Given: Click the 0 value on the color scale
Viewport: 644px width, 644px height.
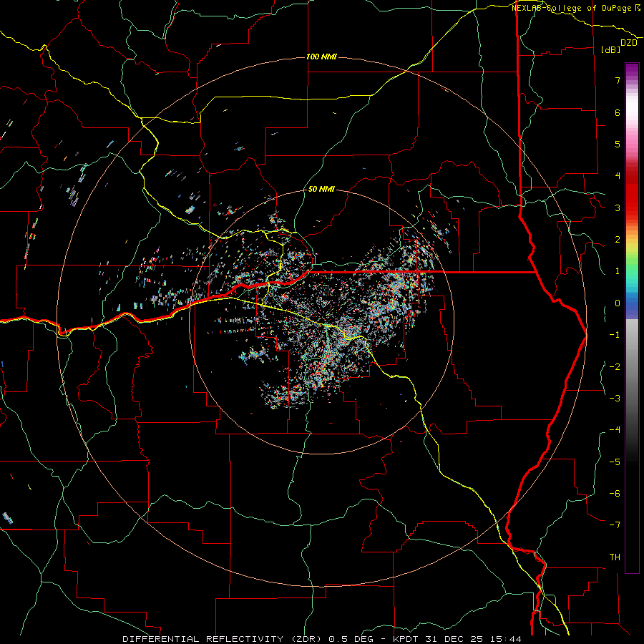Looking at the screenshot, I should coord(618,303).
